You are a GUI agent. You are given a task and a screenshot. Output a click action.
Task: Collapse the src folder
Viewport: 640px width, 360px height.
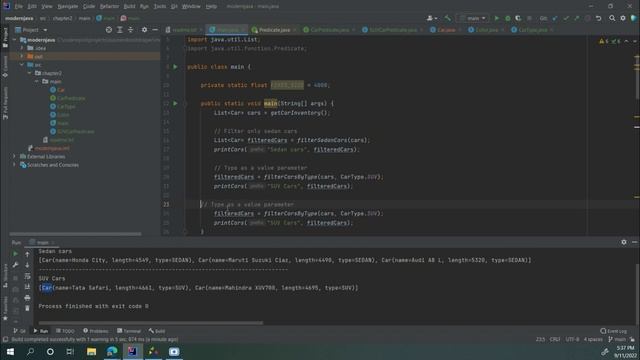click(22, 64)
